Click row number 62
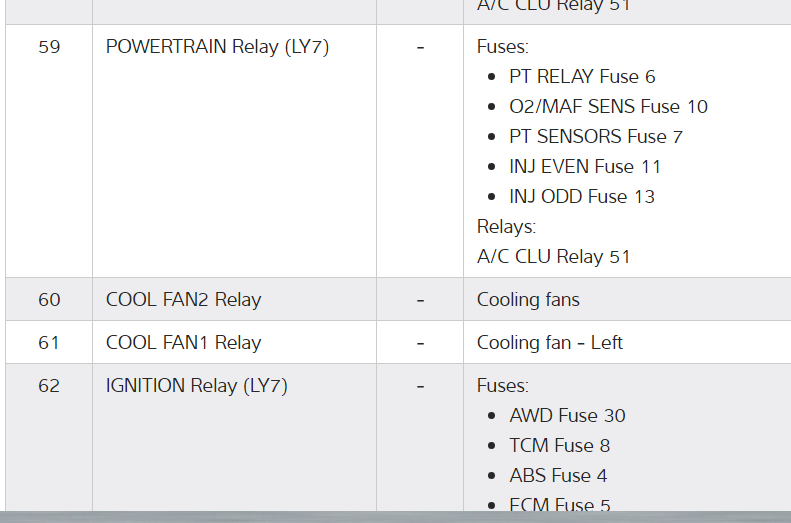Image resolution: width=791 pixels, height=523 pixels. click(49, 386)
